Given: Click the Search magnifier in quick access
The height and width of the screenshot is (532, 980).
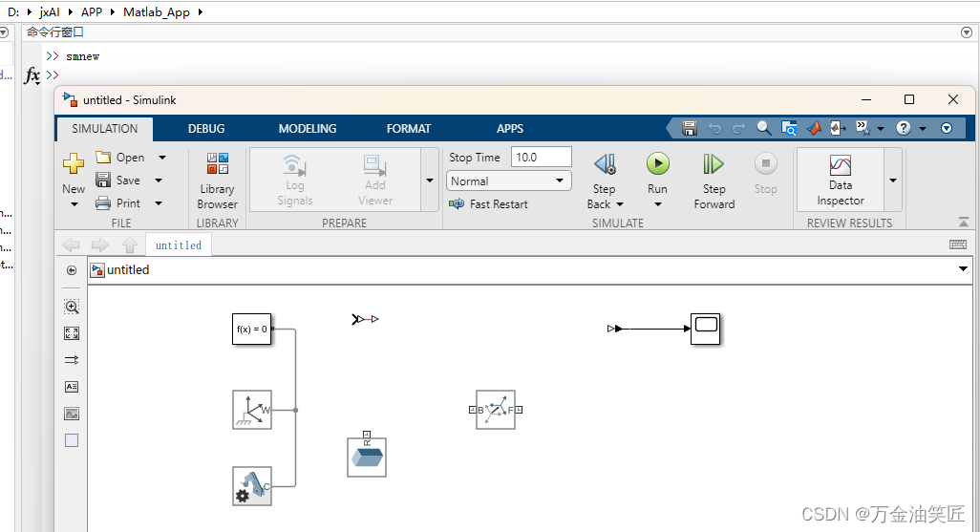Looking at the screenshot, I should pos(764,128).
